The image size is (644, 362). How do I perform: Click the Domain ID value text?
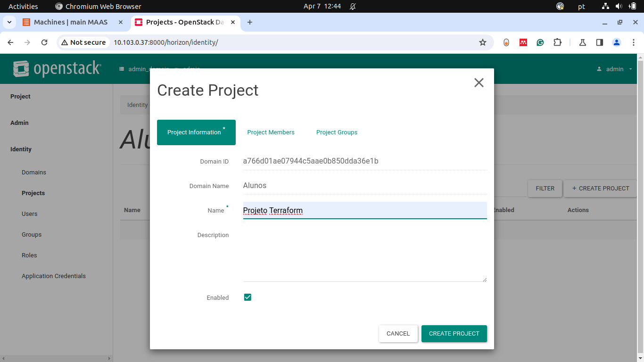click(x=311, y=161)
